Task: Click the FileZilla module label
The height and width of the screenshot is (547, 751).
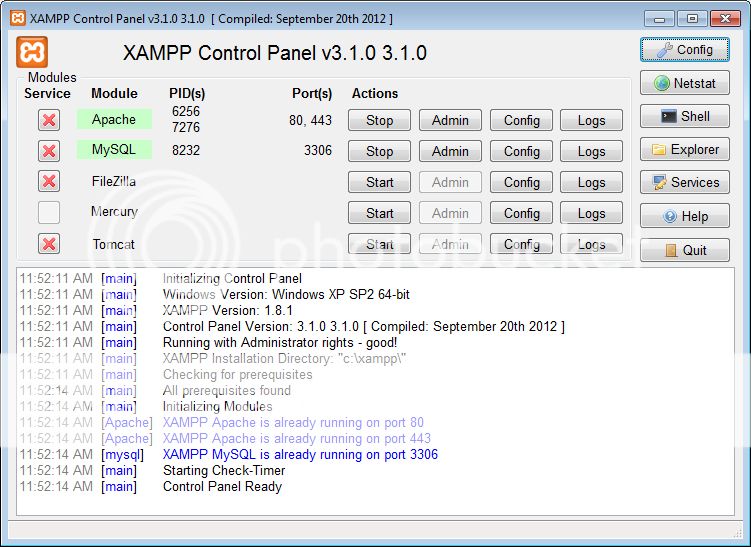Action: (x=114, y=182)
